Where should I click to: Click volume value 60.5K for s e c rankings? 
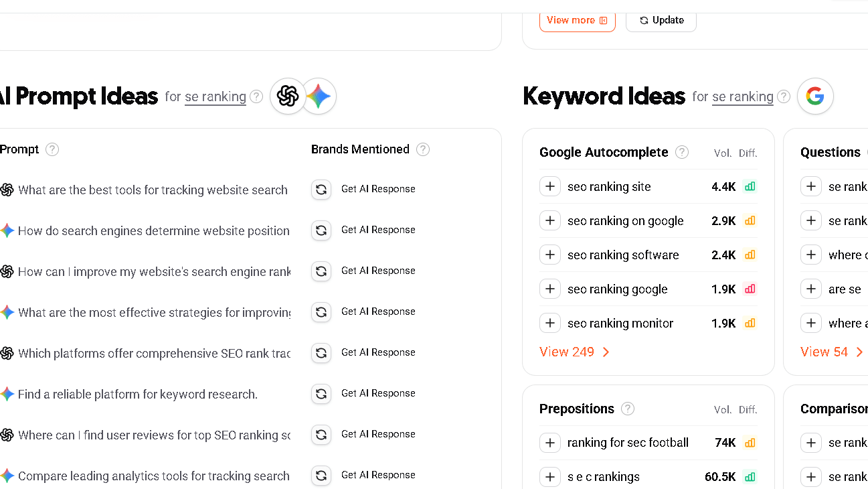pyautogui.click(x=720, y=477)
